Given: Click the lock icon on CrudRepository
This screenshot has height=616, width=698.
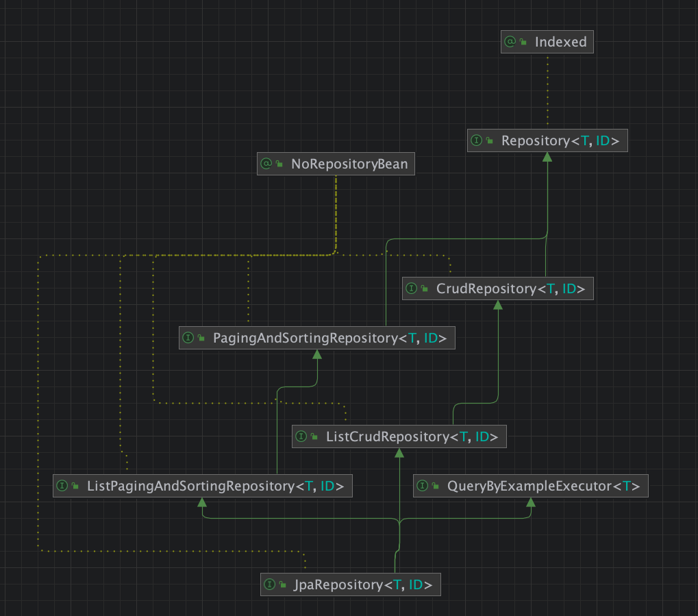Looking at the screenshot, I should click(x=425, y=288).
